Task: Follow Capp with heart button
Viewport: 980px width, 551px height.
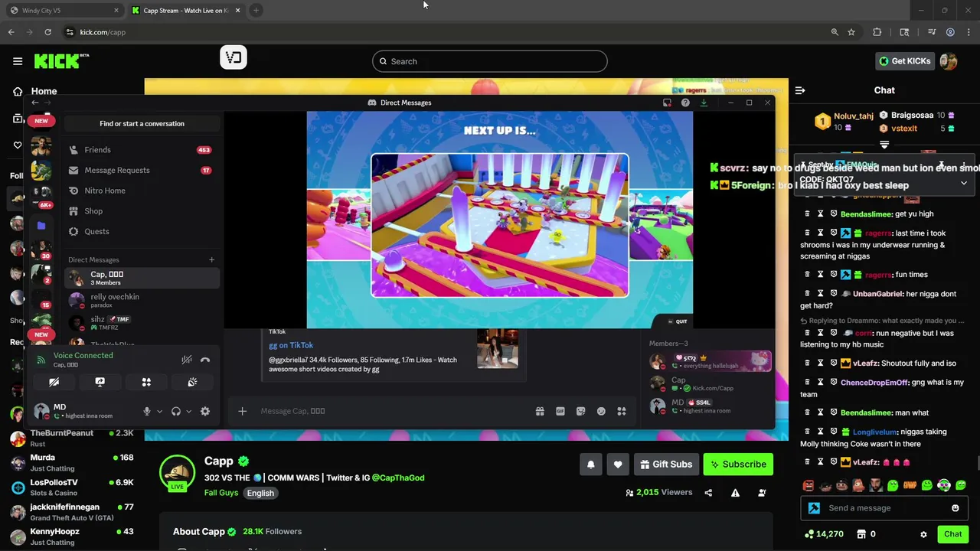Action: pos(618,464)
